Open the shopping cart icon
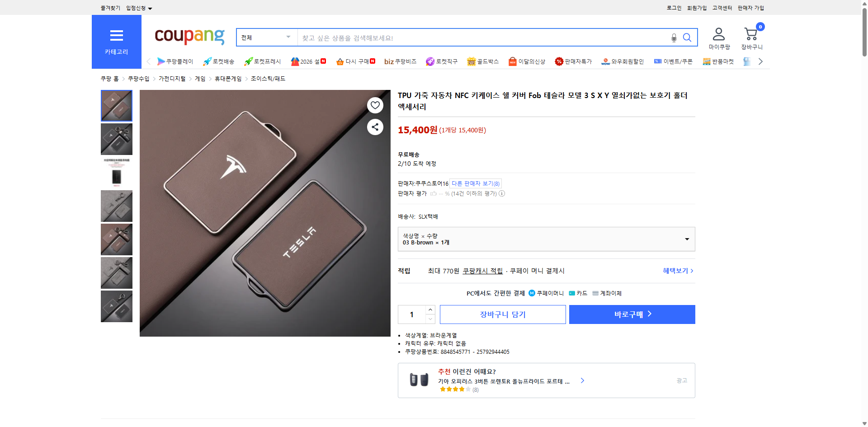Viewport: 868px width, 427px height. 750,33
